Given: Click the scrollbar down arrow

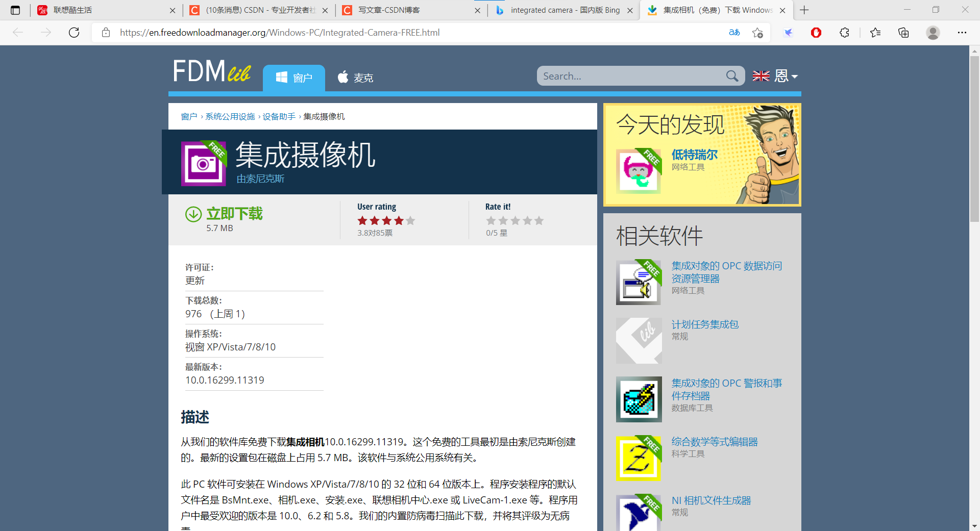Looking at the screenshot, I should coord(974,526).
